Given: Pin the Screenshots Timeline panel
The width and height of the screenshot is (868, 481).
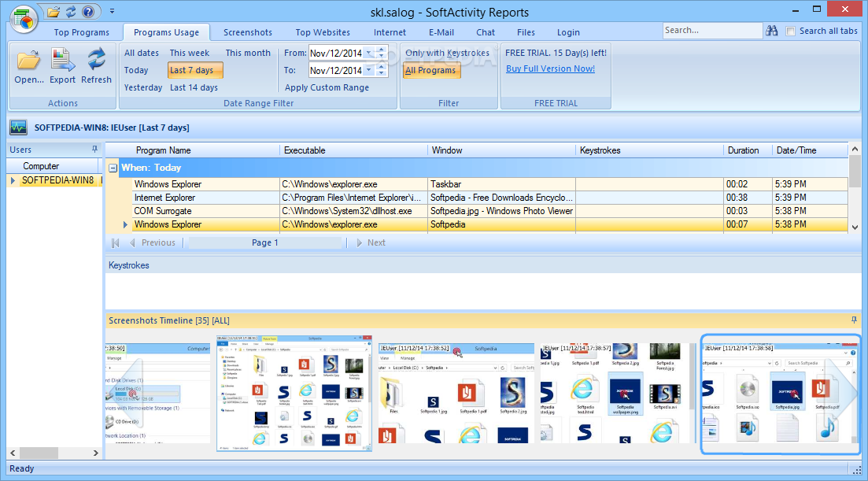Looking at the screenshot, I should pos(854,320).
